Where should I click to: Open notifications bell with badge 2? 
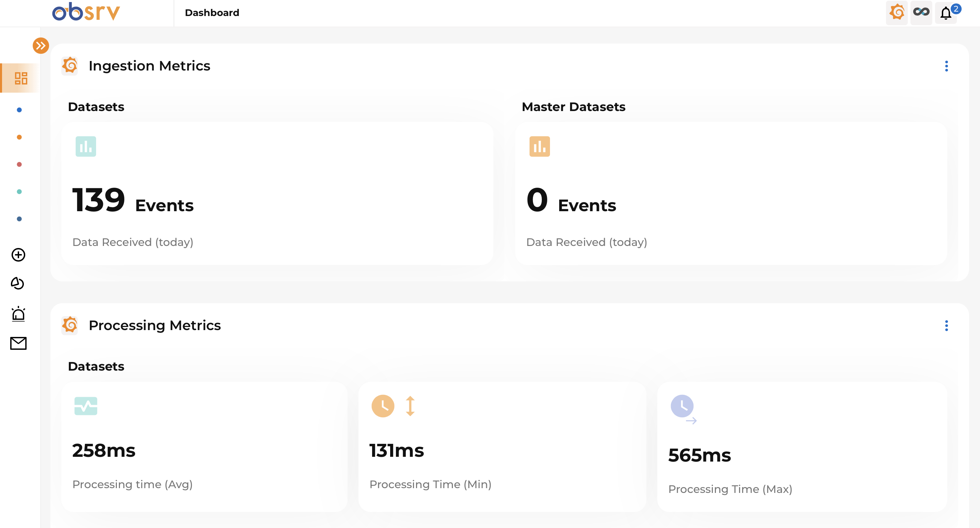[x=946, y=13]
